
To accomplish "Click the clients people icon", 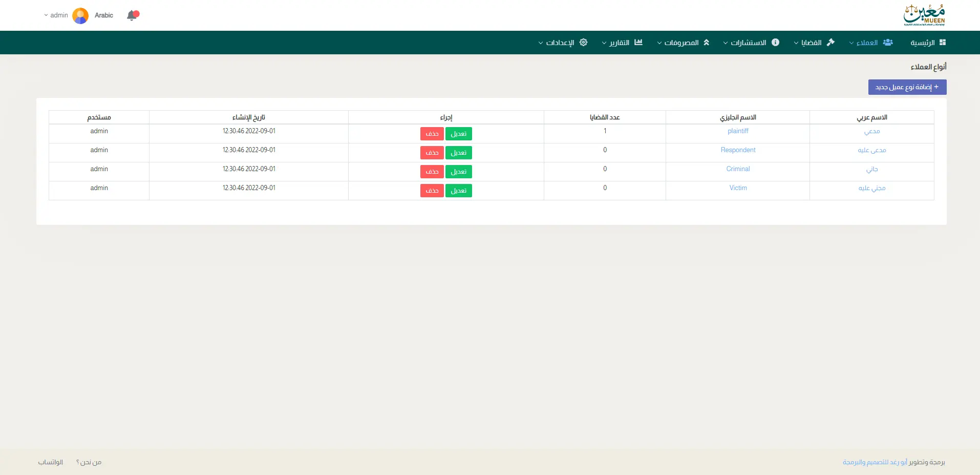I will pos(888,43).
